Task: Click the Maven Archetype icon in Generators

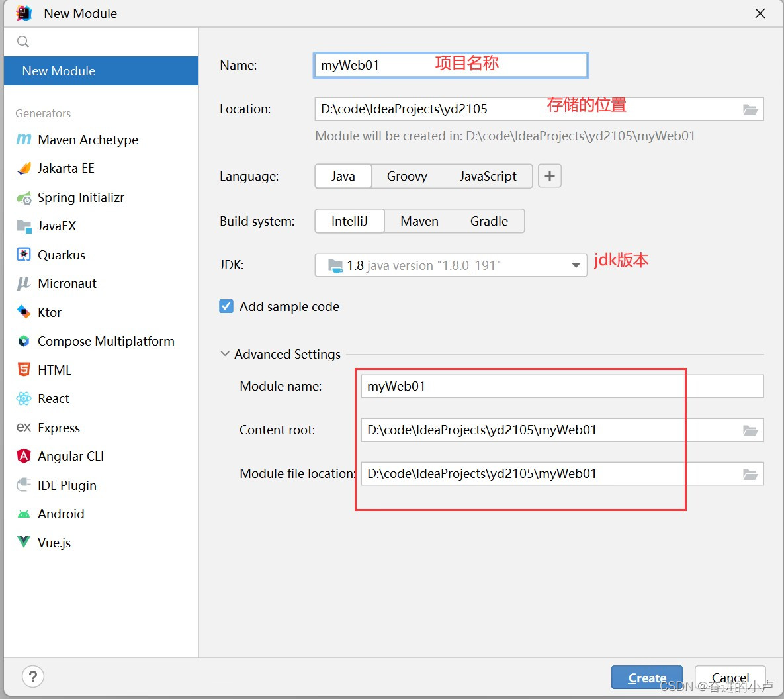Action: pyautogui.click(x=24, y=140)
